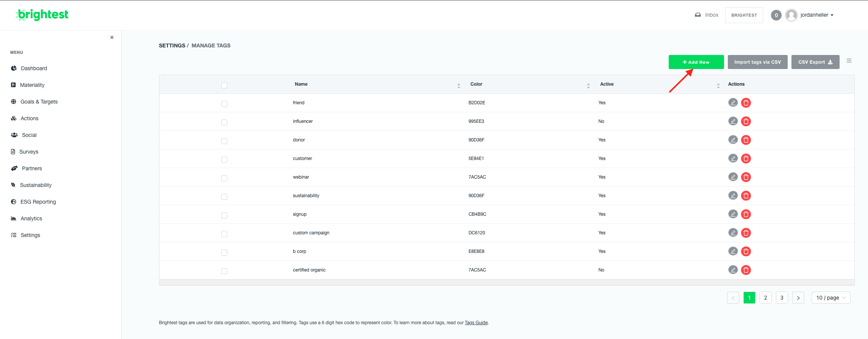868x339 pixels.
Task: Click edit pencil for webinar tag
Action: (x=733, y=177)
